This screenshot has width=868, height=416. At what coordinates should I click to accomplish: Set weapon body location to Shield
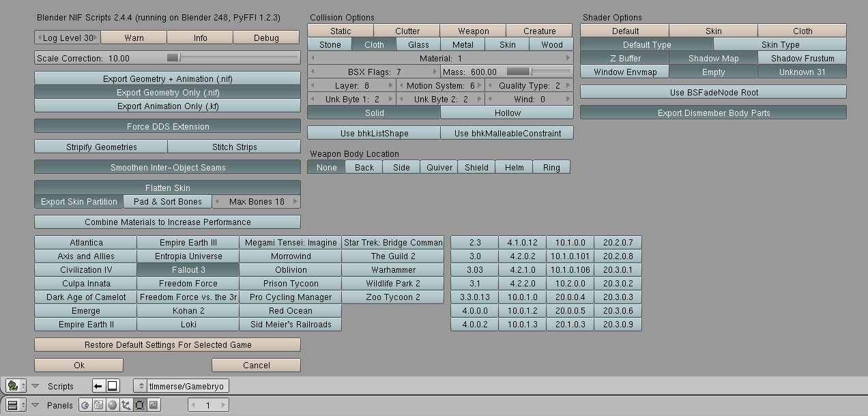(x=476, y=167)
